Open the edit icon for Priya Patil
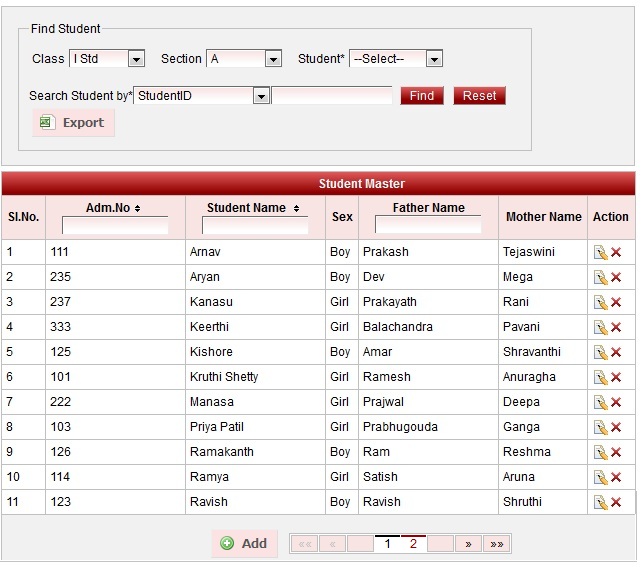 click(600, 427)
